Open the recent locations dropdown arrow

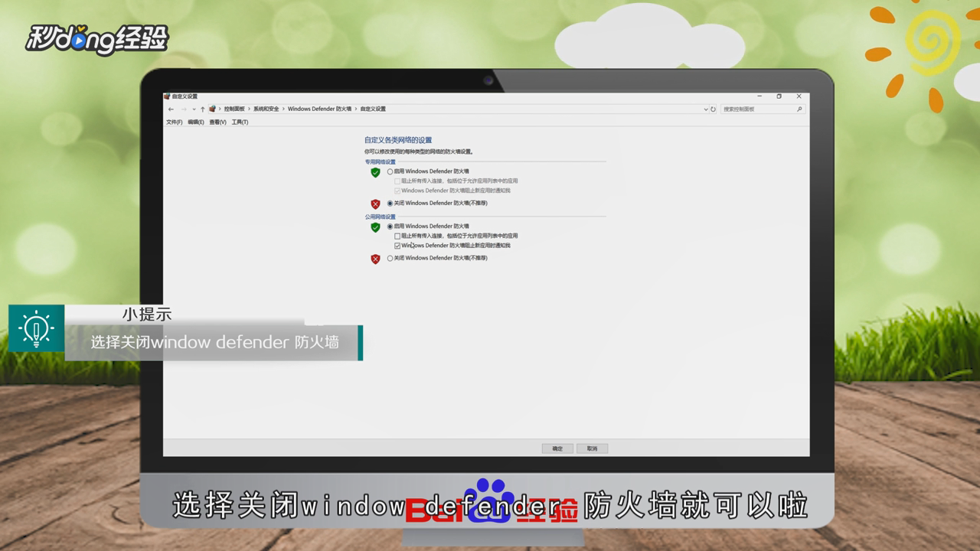tap(194, 109)
